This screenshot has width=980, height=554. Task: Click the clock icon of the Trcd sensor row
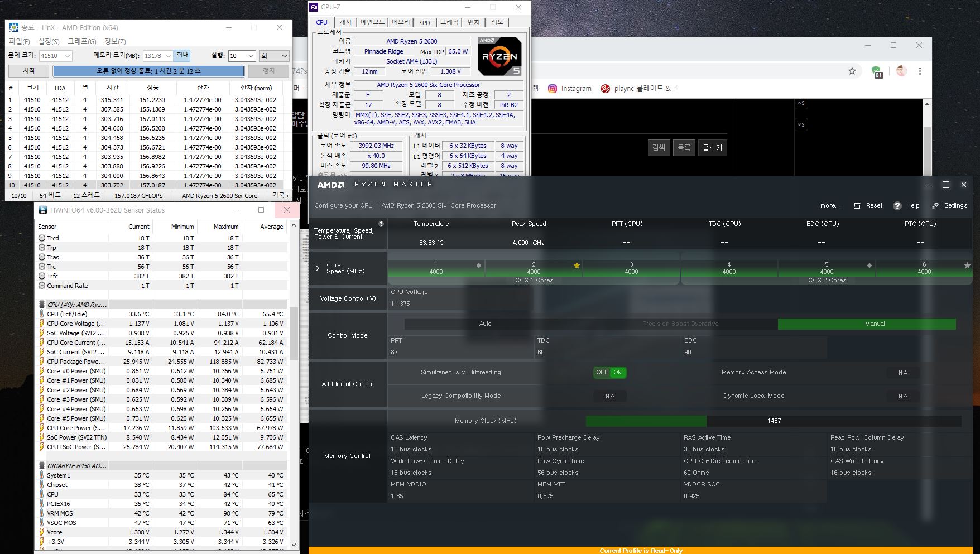coord(42,238)
